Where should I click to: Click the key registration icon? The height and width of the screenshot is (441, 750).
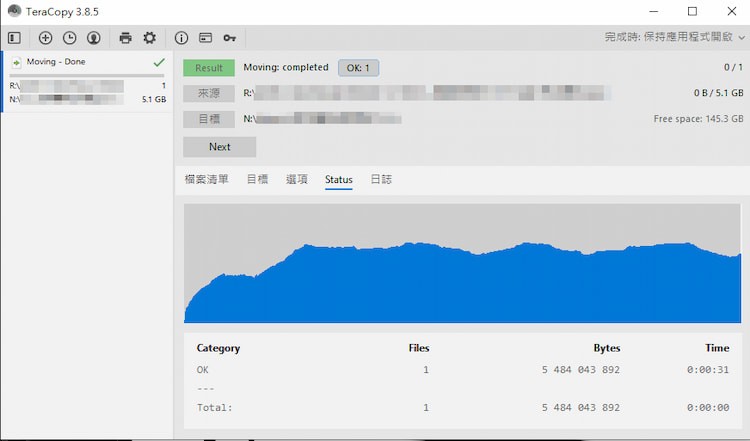(x=230, y=38)
